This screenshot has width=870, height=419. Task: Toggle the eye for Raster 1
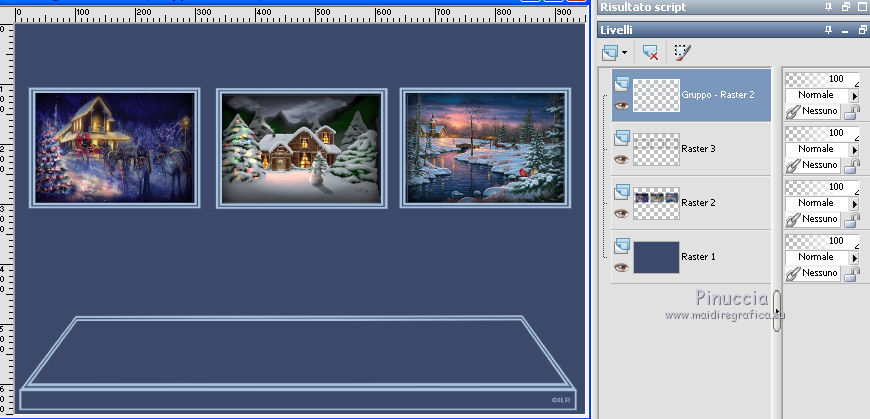point(621,267)
